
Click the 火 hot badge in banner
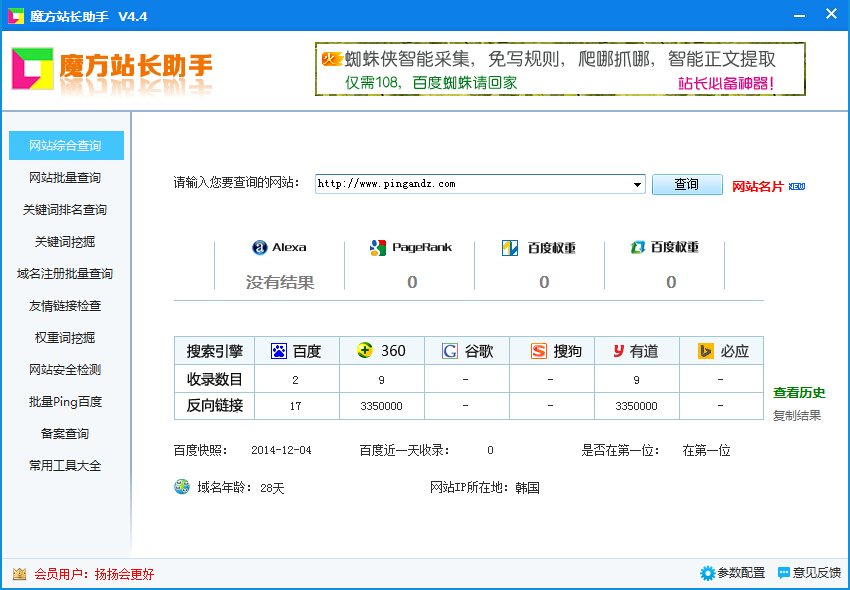pos(332,59)
